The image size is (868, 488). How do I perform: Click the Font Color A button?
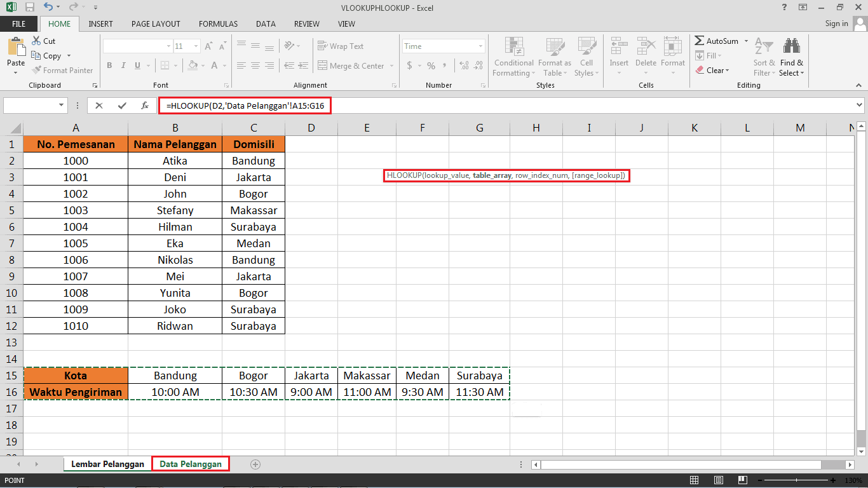coord(213,65)
